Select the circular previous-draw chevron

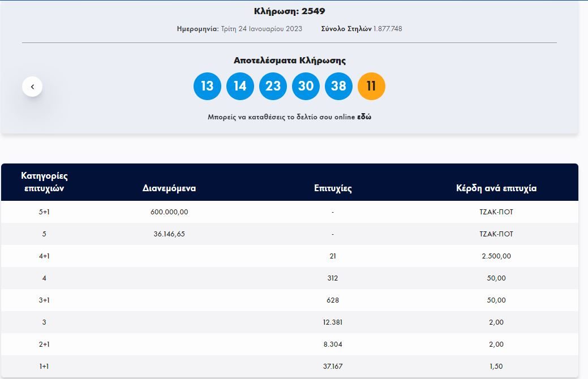pos(33,86)
